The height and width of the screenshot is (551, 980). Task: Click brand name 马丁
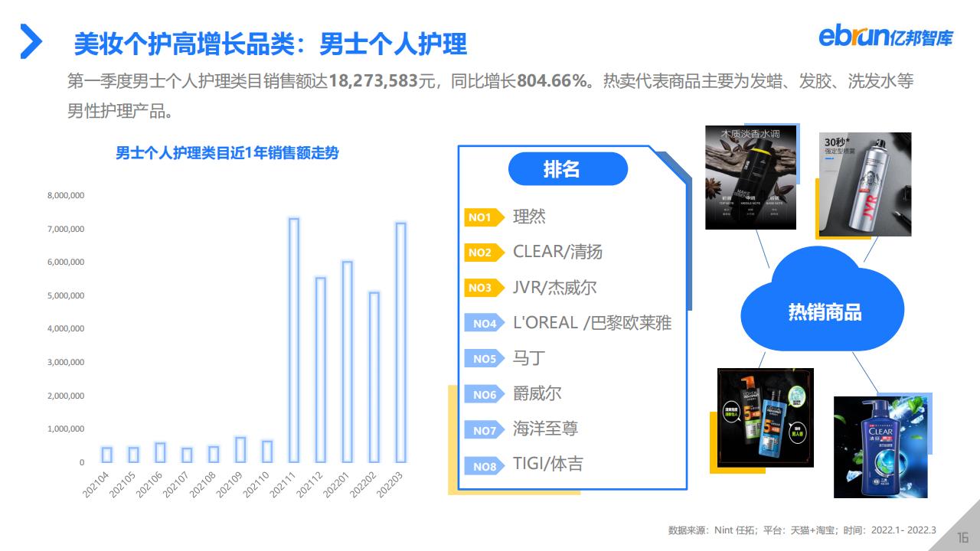coord(528,358)
